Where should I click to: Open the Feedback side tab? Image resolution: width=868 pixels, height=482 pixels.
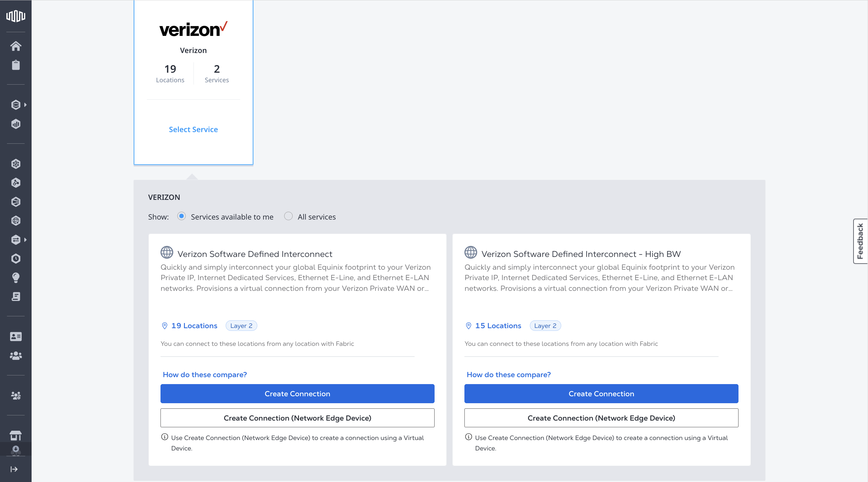[860, 241]
